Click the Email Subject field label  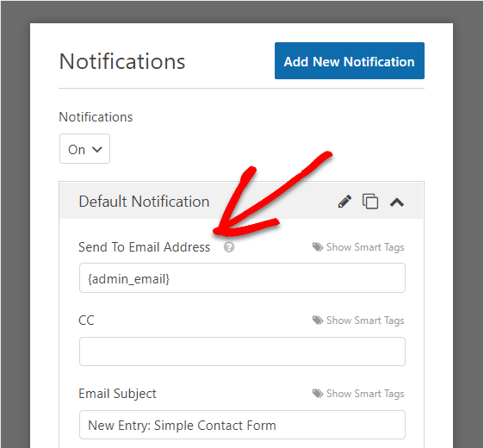pos(117,394)
